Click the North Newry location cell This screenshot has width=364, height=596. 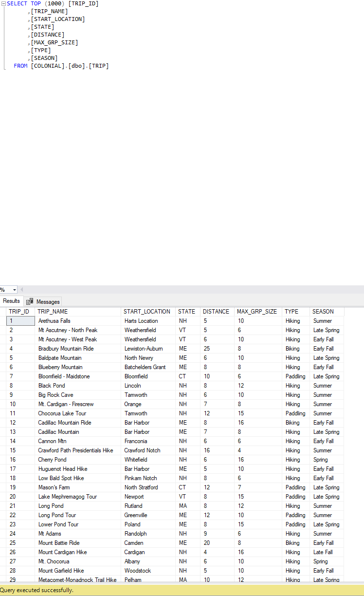(148, 358)
